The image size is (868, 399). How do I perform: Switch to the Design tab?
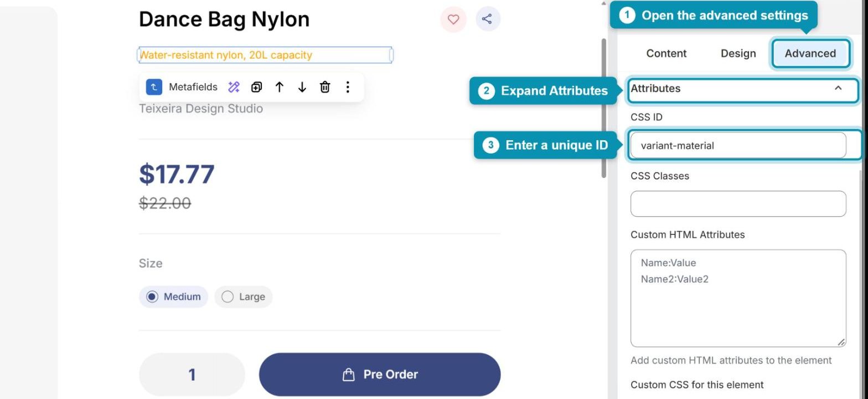(738, 54)
